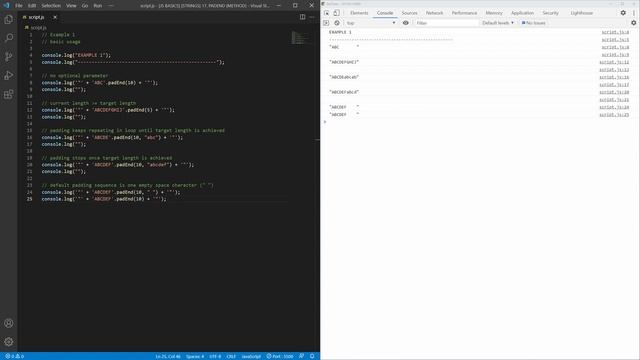640x360 pixels.
Task: Click the console prompt chevron
Action: tap(325, 122)
